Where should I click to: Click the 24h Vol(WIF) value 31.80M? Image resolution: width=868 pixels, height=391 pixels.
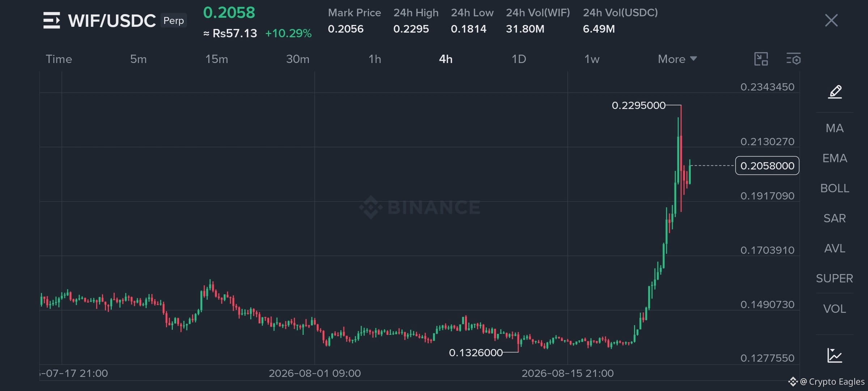pos(525,29)
